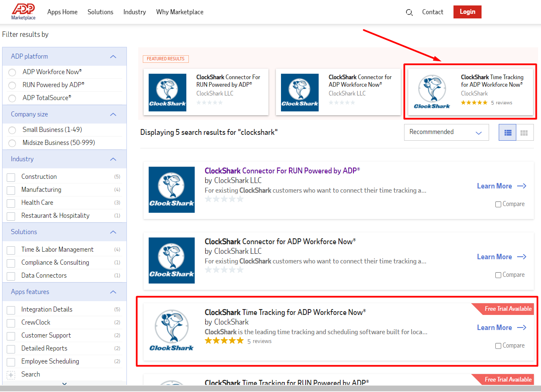Open the Solutions menu
Image resolution: width=541 pixels, height=392 pixels.
click(x=100, y=12)
